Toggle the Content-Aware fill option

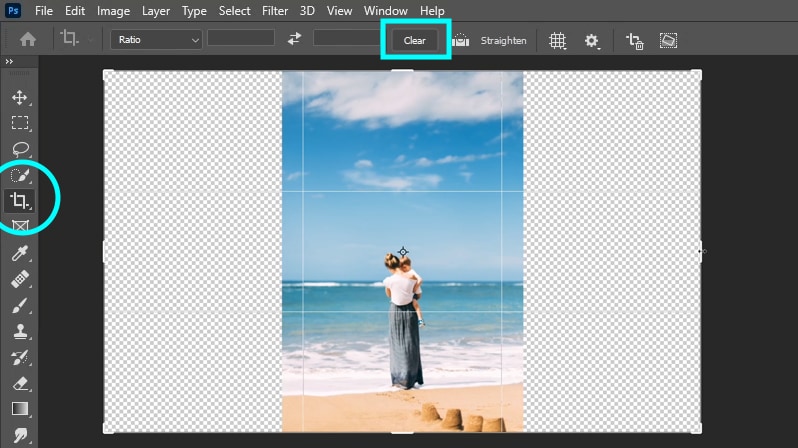point(668,40)
